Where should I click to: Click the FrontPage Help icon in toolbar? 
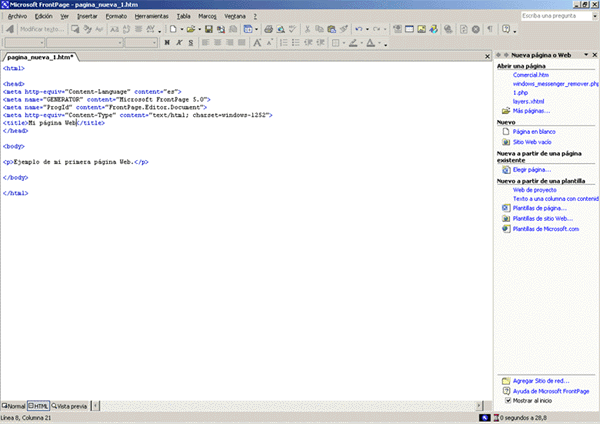click(506, 29)
